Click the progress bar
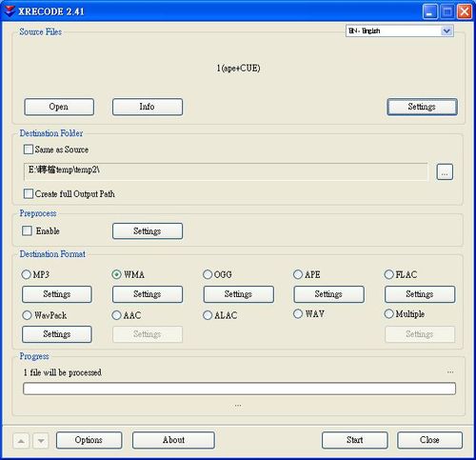 (x=239, y=389)
